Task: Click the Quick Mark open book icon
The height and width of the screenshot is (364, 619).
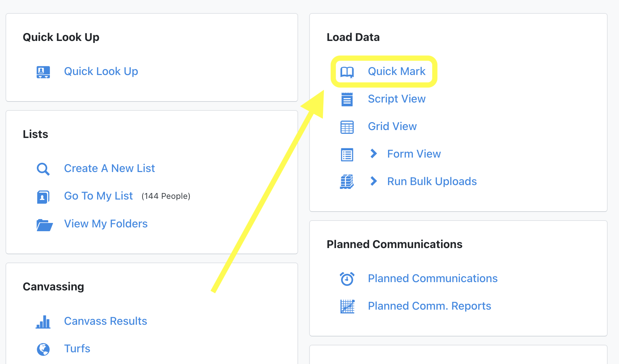Action: click(x=347, y=72)
